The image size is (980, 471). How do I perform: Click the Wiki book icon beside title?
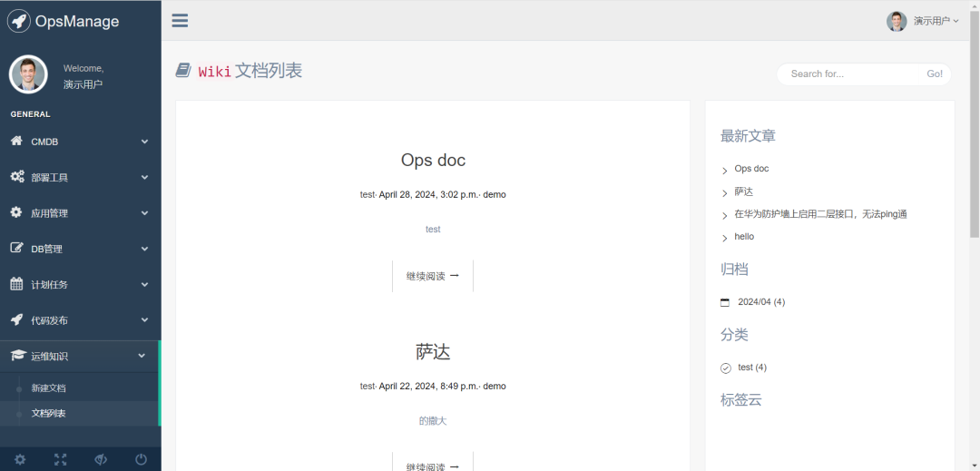183,70
